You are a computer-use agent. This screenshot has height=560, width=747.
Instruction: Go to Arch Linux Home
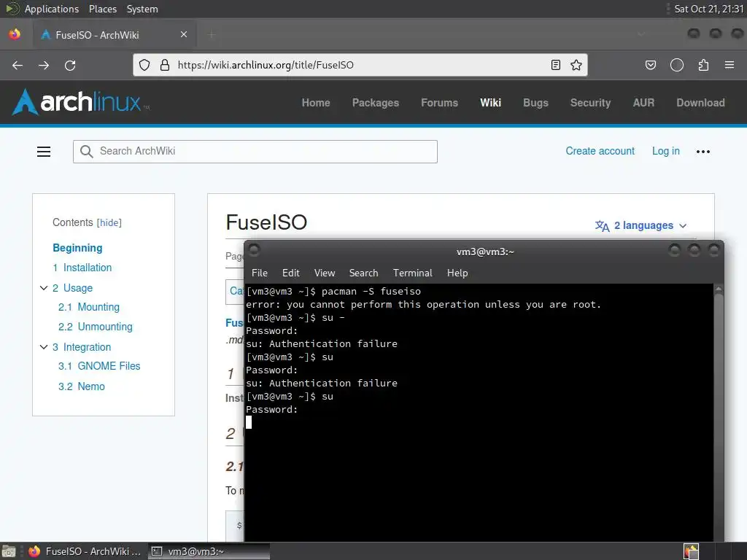(x=315, y=103)
